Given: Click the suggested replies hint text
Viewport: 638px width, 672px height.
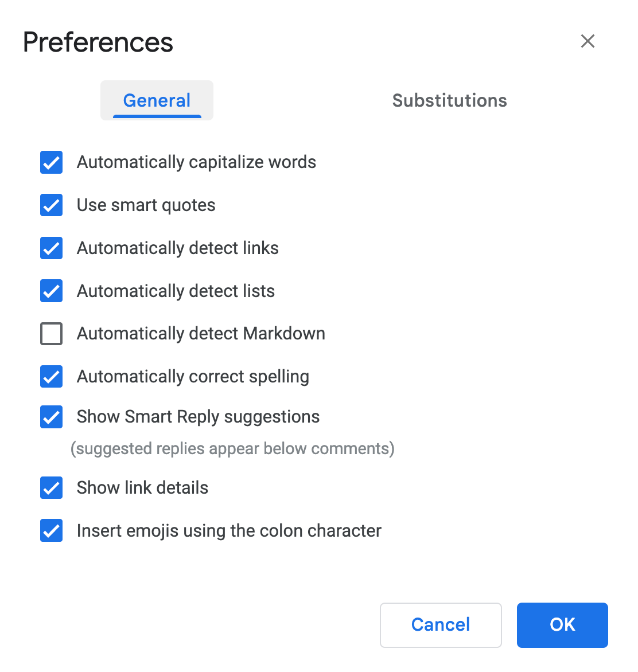Looking at the screenshot, I should (x=232, y=448).
